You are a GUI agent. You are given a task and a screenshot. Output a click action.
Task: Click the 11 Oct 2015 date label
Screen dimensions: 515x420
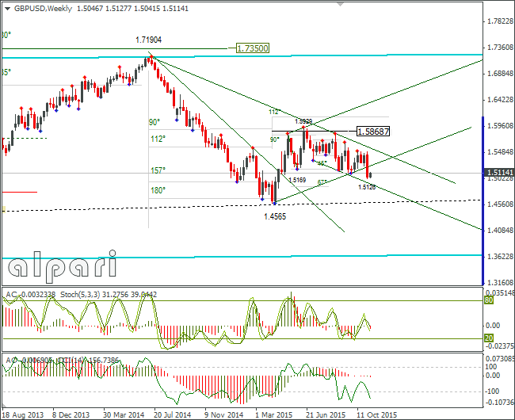(x=376, y=414)
